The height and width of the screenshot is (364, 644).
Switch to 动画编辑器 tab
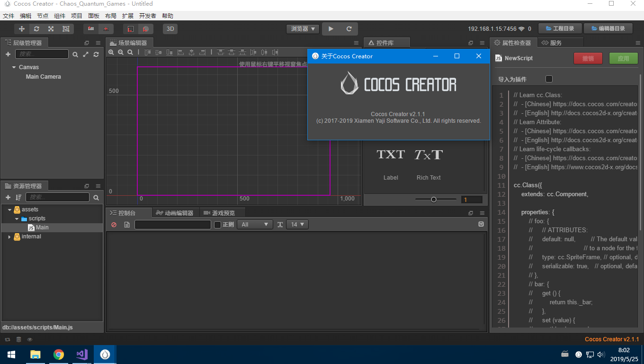click(x=175, y=213)
